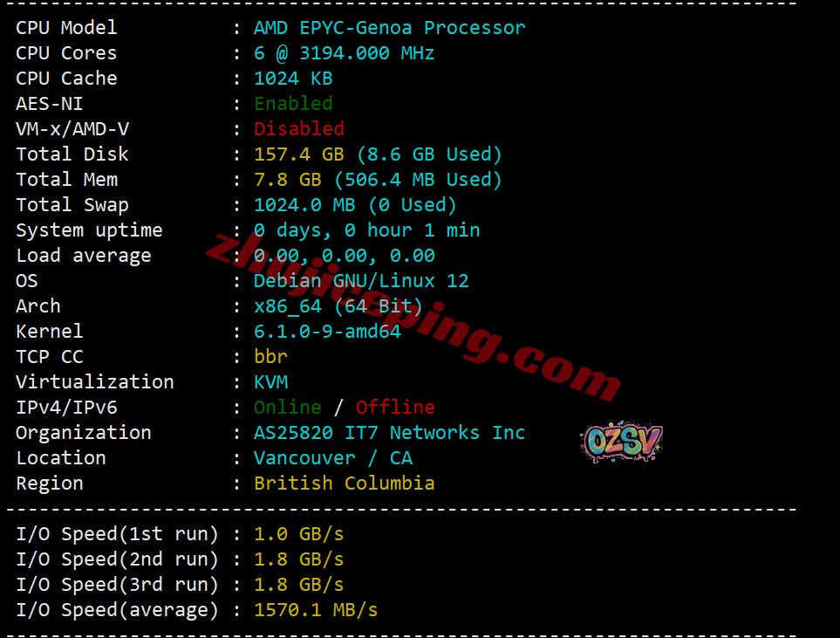The height and width of the screenshot is (638, 840).
Task: Click the Vancouver / CA location value
Action: click(332, 458)
